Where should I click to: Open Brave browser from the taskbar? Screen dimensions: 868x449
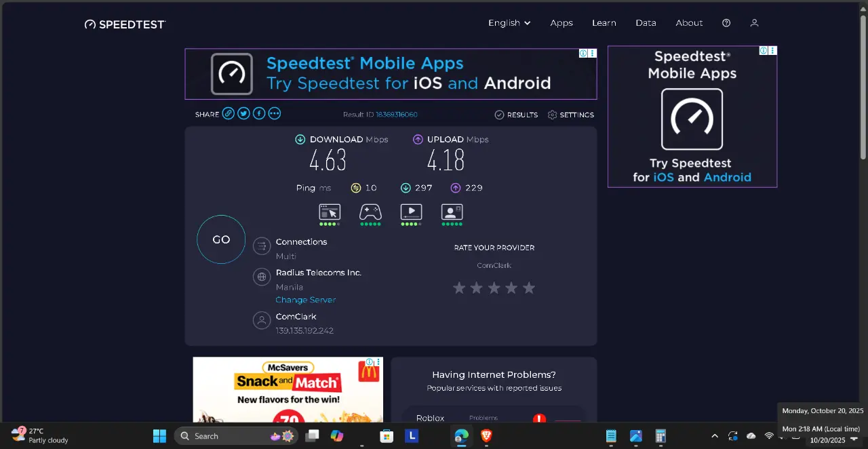[486, 436]
